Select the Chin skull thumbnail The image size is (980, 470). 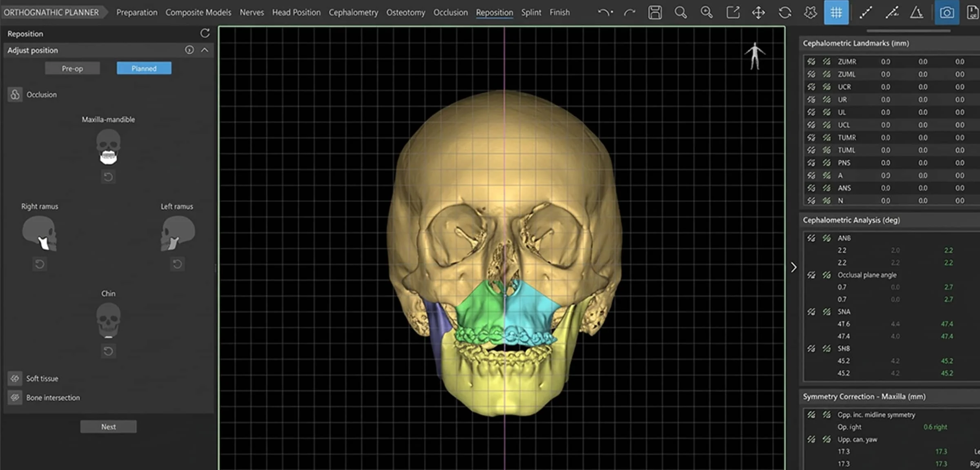coord(108,321)
